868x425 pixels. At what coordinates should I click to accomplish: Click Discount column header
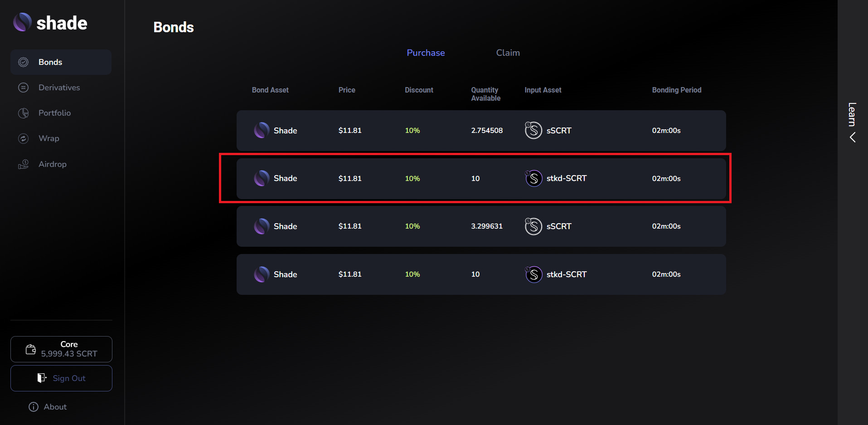click(419, 90)
